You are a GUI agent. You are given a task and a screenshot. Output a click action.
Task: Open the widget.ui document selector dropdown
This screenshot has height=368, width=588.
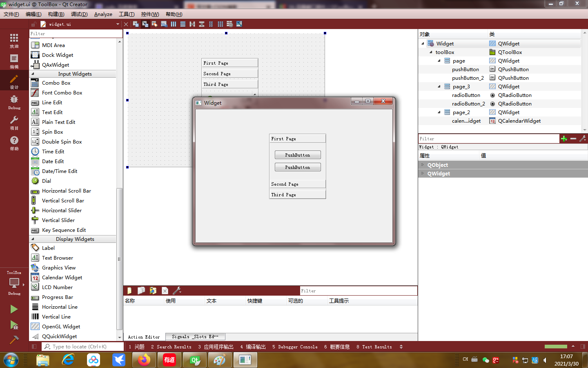pos(118,24)
